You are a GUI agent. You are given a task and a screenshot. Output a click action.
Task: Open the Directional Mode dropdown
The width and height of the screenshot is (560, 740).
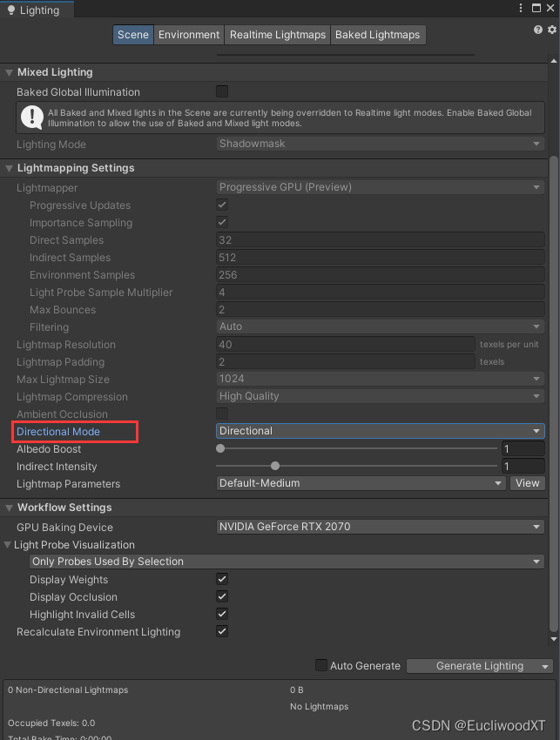click(x=380, y=431)
